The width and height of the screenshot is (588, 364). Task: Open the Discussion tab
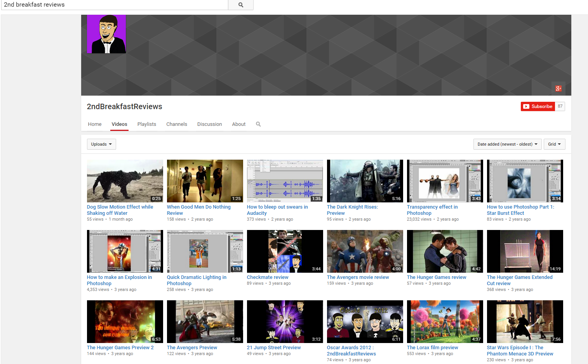(210, 124)
